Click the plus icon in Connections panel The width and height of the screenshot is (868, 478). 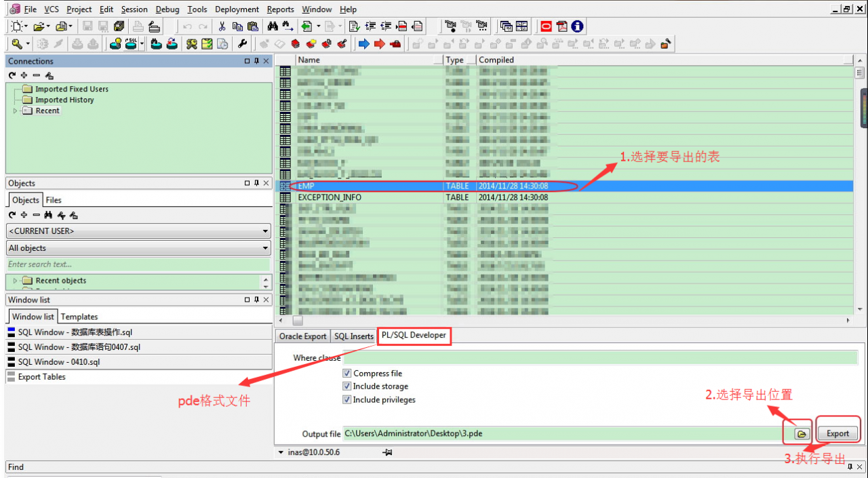coord(24,75)
